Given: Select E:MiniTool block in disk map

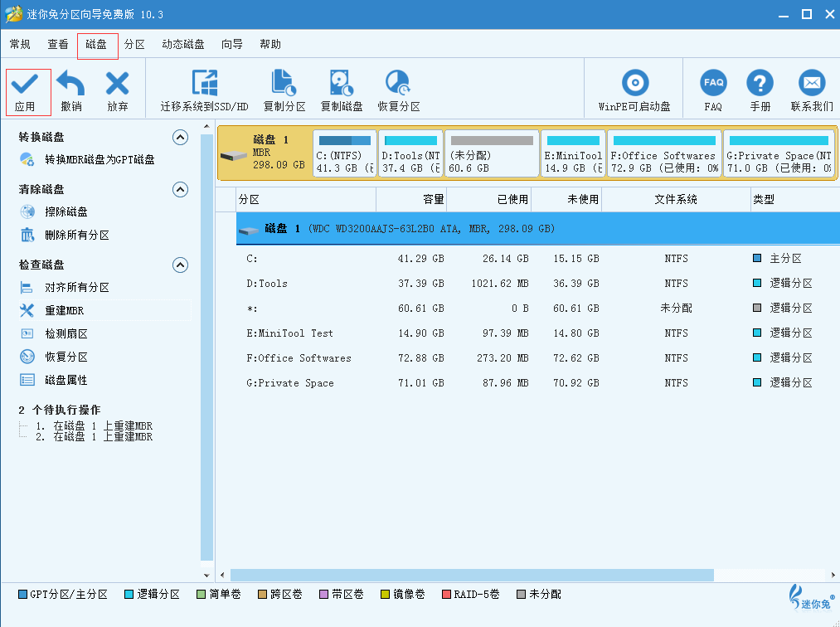Looking at the screenshot, I should point(573,153).
